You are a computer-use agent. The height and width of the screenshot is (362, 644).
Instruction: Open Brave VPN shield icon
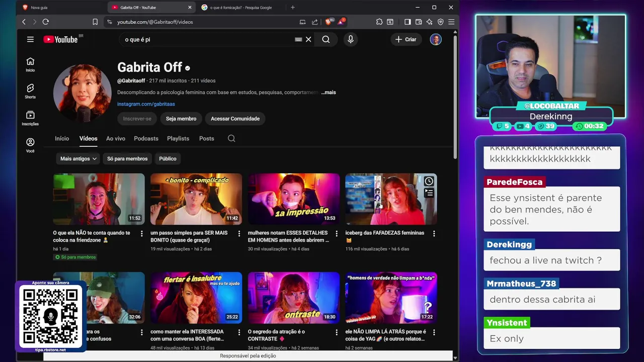pos(440,22)
